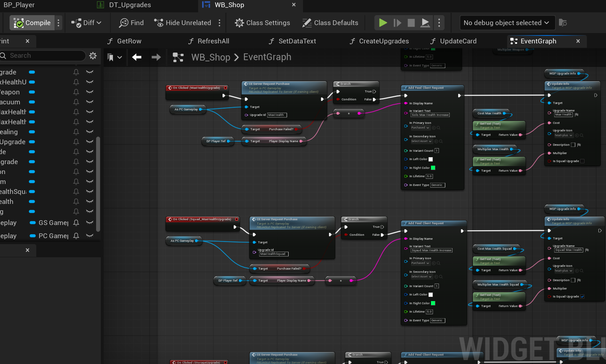
Task: Open the GetRow function tab
Action: pos(124,41)
